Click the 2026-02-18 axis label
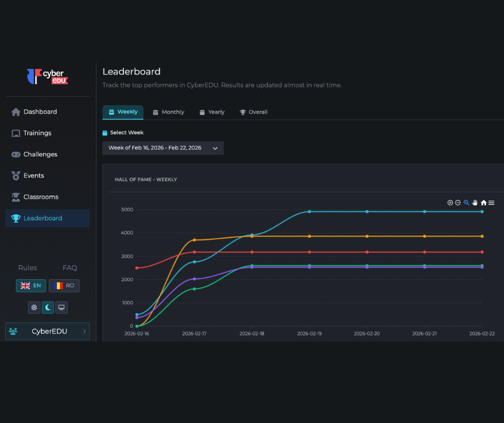The width and height of the screenshot is (504, 423). pos(251,333)
